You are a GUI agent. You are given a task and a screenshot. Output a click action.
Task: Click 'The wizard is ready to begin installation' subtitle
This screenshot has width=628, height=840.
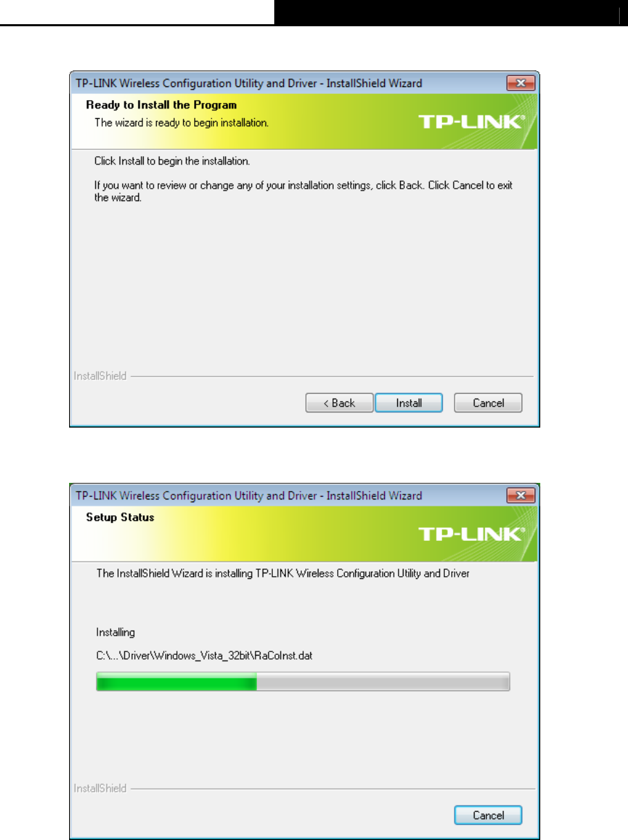[181, 123]
